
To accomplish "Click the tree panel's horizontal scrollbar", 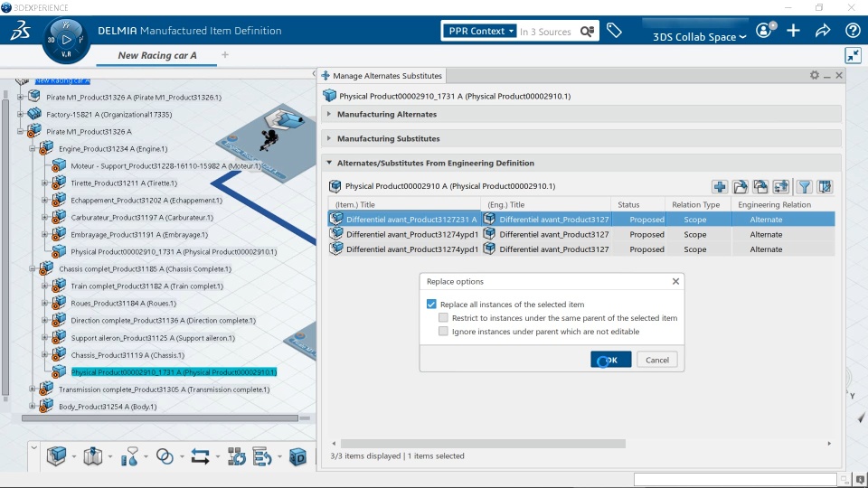I will pos(159,418).
